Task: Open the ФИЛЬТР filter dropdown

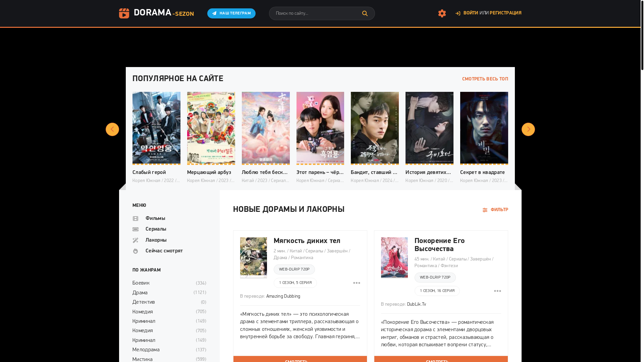Action: click(x=495, y=210)
